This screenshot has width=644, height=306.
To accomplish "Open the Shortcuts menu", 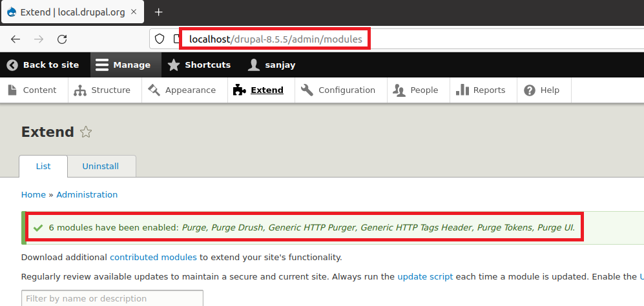I will [x=199, y=65].
